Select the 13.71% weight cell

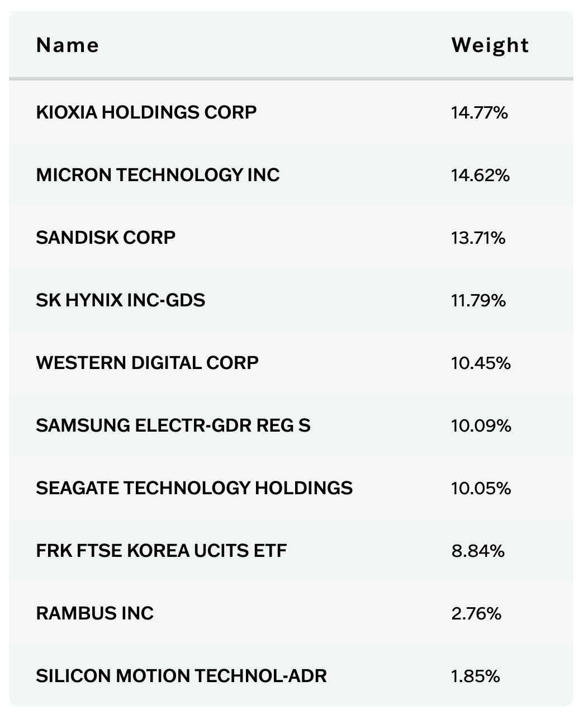[478, 238]
